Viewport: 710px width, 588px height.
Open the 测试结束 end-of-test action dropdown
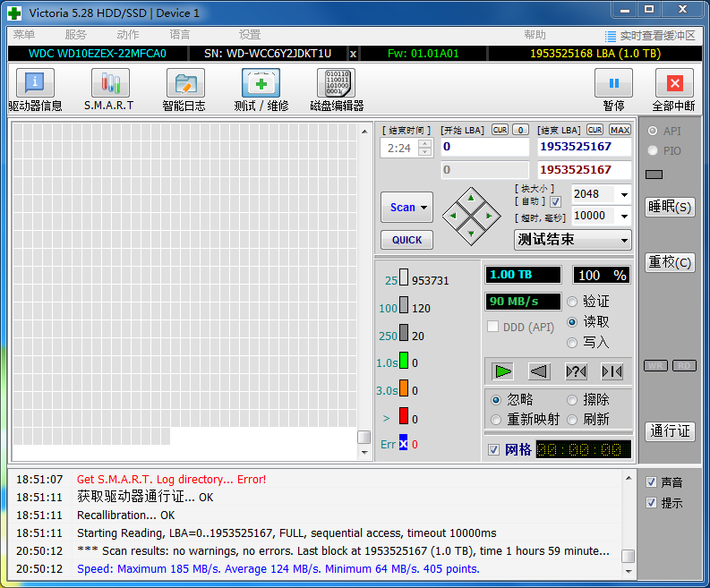624,240
